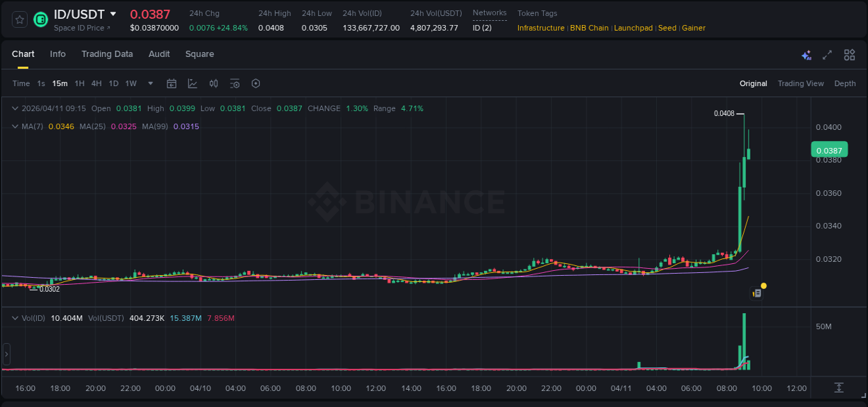This screenshot has width=868, height=407.
Task: Reset chart scale icon at bottom right
Action: [839, 388]
